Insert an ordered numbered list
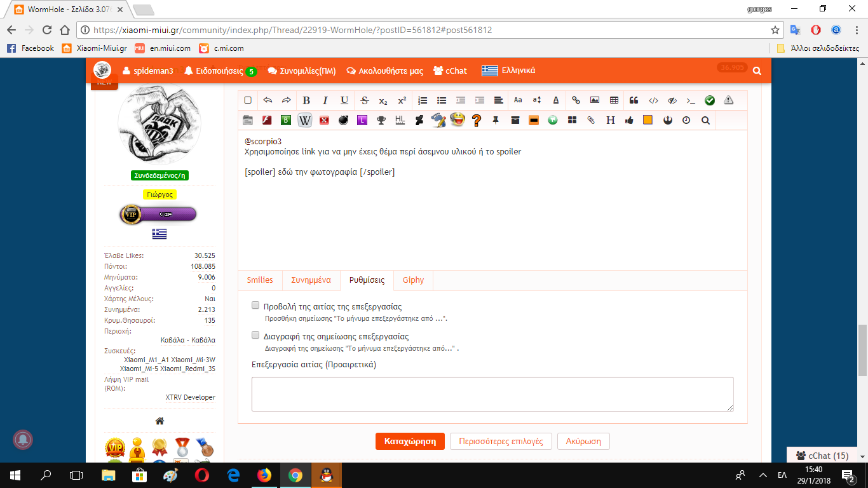Image resolution: width=868 pixels, height=488 pixels. point(423,100)
